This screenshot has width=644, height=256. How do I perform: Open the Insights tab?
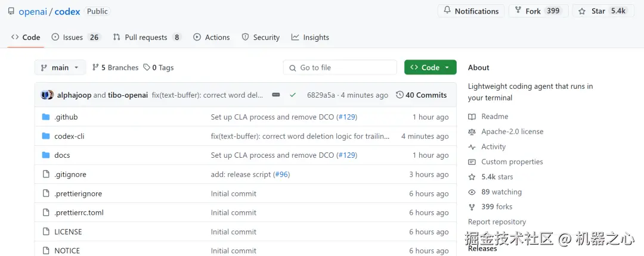click(310, 38)
